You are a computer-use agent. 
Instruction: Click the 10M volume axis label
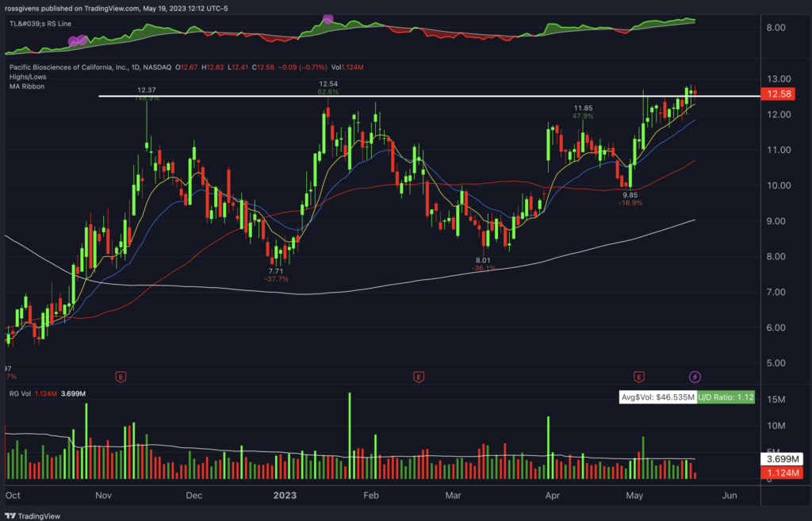tap(777, 426)
